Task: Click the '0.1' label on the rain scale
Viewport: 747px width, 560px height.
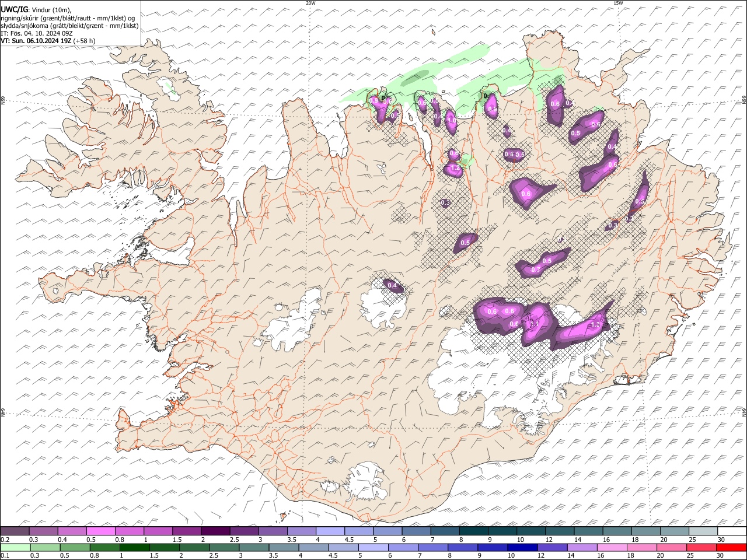Action: tap(4, 556)
